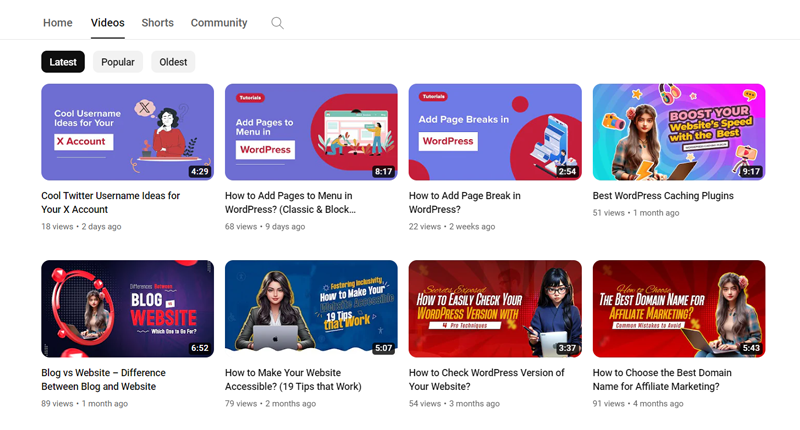Click title 'How to Add Pages to Menu in WordPress?'
This screenshot has width=800, height=430.
290,203
